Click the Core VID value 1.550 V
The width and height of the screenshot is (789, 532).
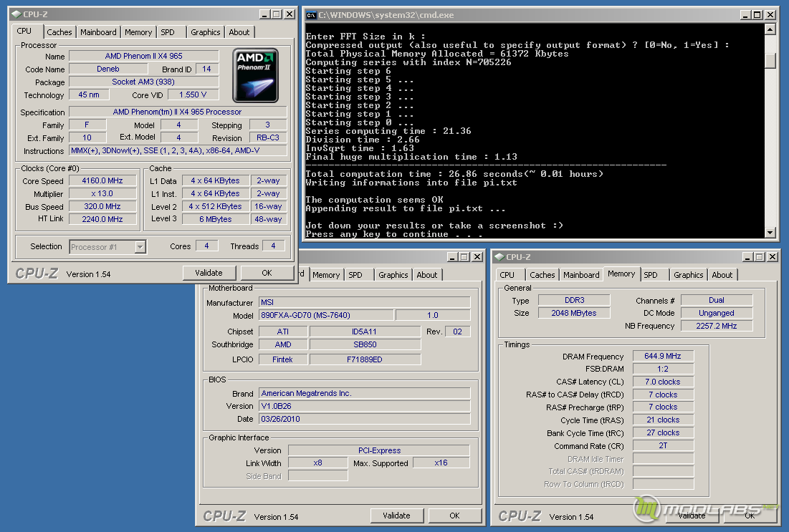tap(193, 95)
